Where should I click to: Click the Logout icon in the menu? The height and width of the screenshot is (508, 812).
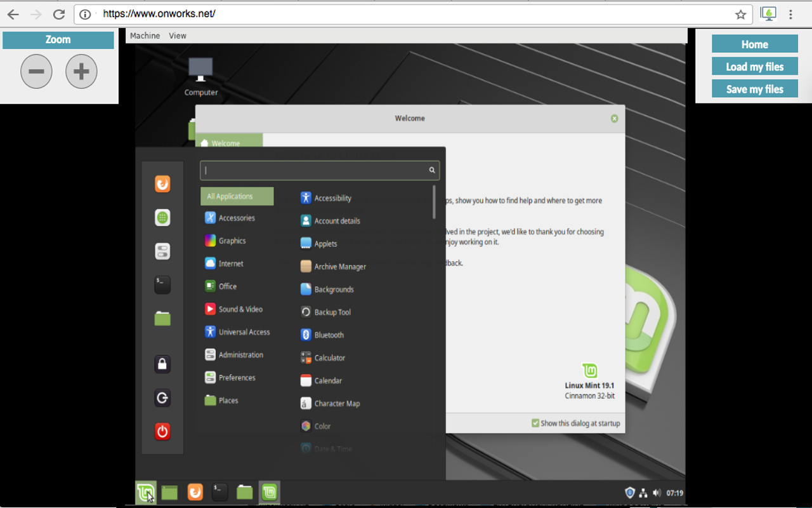coord(162,398)
